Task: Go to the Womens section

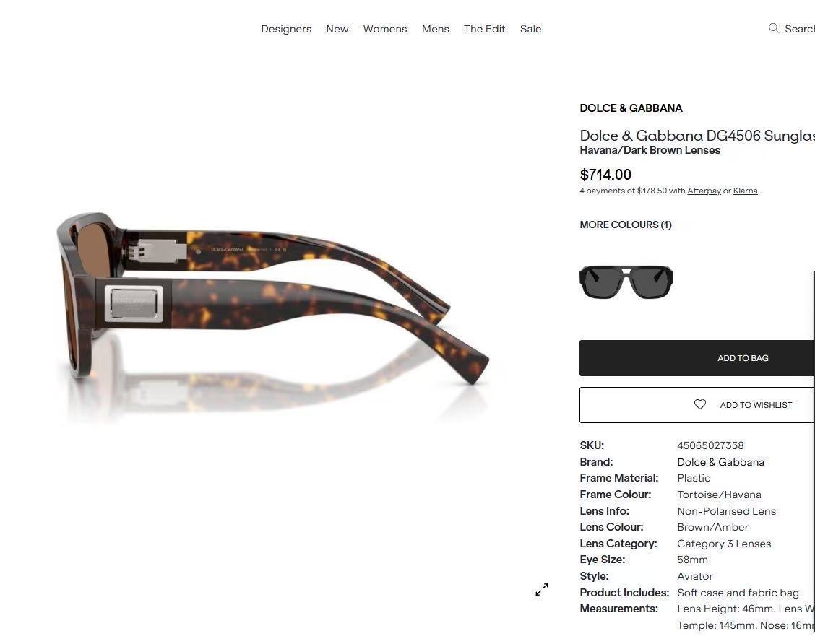Action: click(385, 29)
